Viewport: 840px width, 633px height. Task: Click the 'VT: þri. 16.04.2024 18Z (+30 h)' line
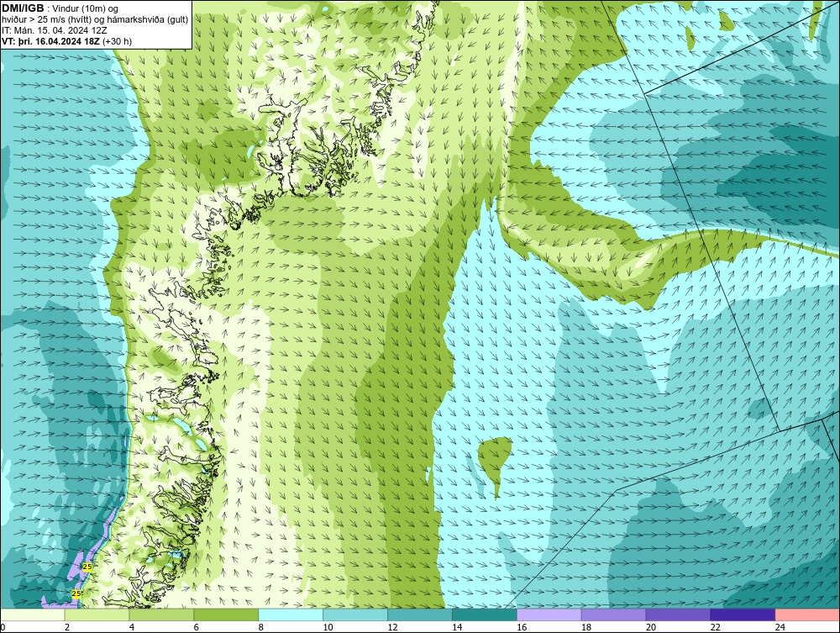coord(67,41)
